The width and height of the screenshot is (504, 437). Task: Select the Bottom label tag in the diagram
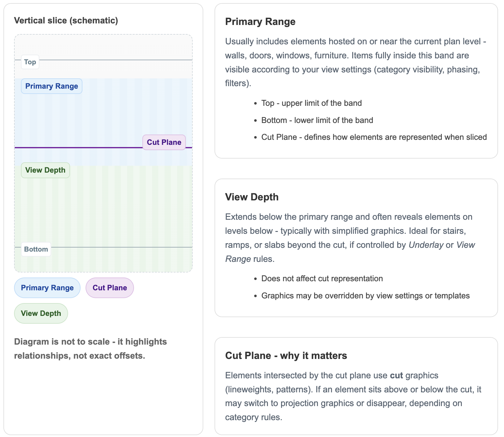(36, 249)
